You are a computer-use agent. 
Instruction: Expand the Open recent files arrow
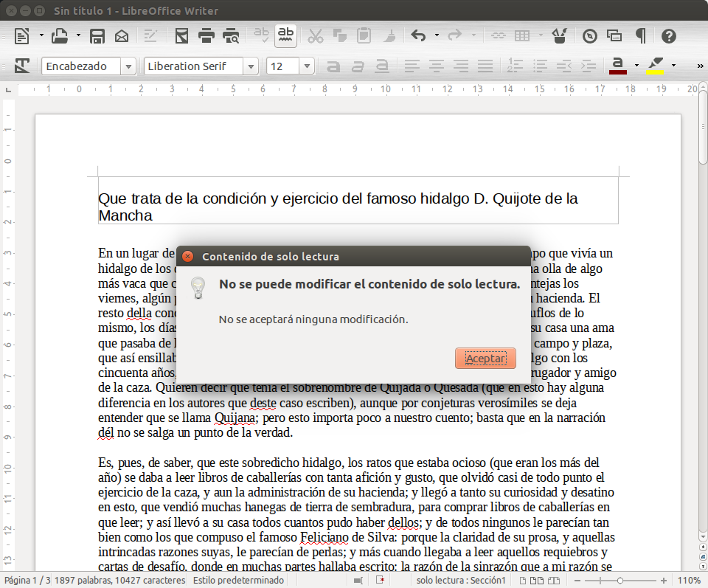(78, 35)
